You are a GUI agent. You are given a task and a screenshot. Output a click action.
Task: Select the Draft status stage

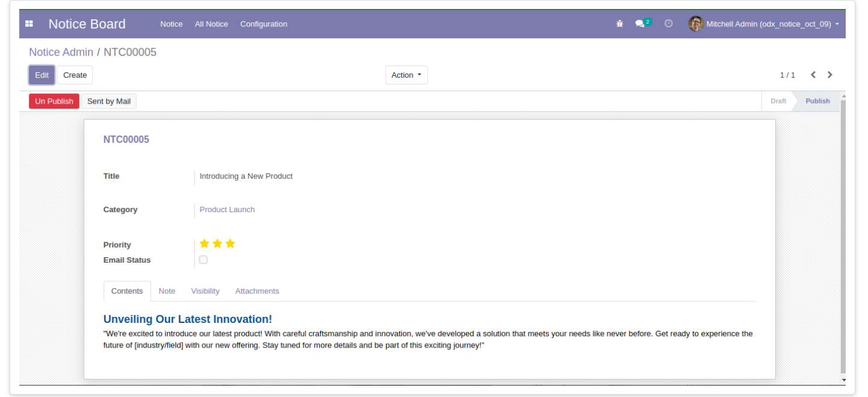click(778, 101)
